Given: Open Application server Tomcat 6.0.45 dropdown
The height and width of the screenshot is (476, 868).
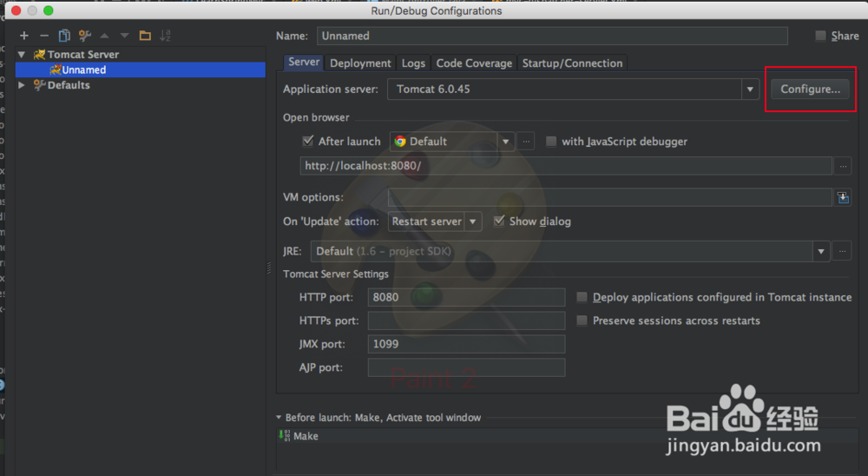Looking at the screenshot, I should [x=750, y=89].
